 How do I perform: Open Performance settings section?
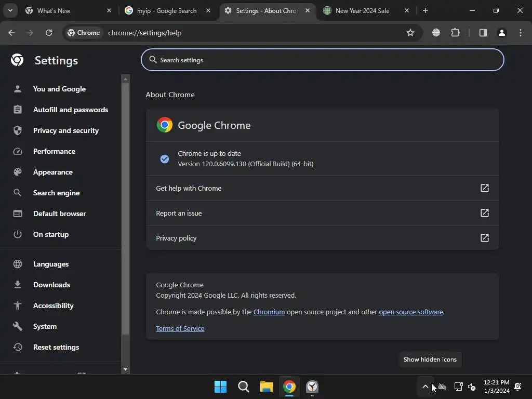tap(54, 151)
